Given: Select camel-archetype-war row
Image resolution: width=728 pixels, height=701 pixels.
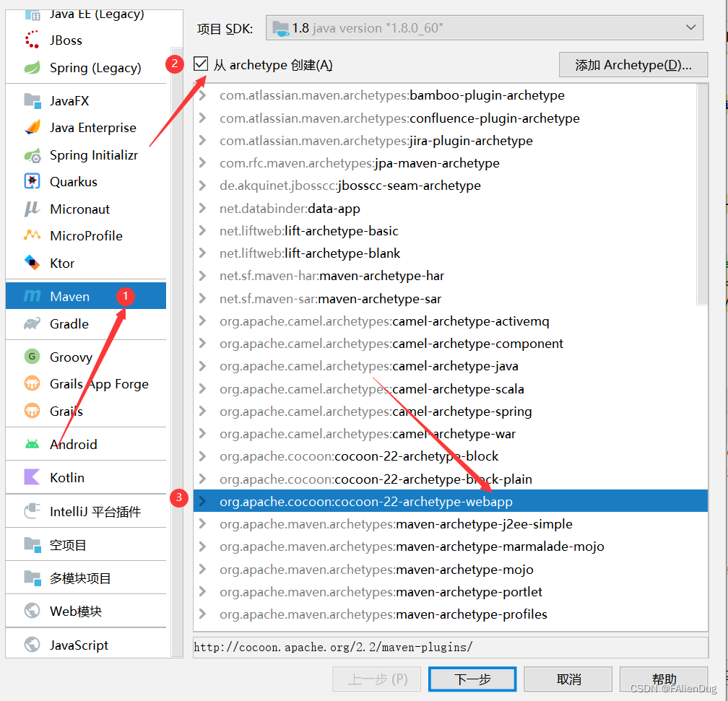Looking at the screenshot, I should click(x=451, y=434).
